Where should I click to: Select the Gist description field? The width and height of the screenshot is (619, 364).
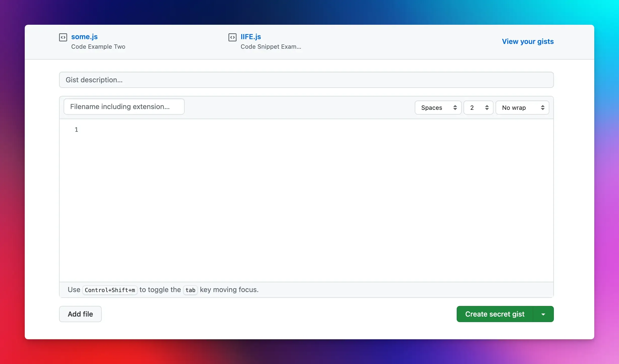(306, 80)
